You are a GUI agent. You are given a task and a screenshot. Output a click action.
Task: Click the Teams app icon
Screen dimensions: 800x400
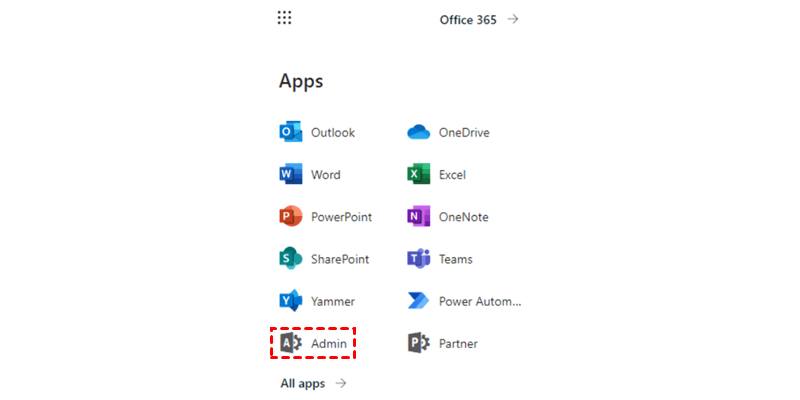[x=419, y=259]
